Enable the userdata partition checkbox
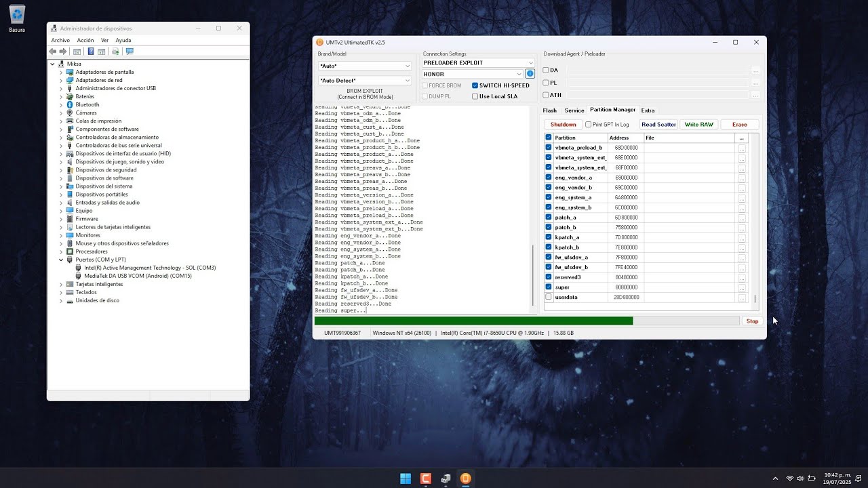868x488 pixels. coord(549,297)
